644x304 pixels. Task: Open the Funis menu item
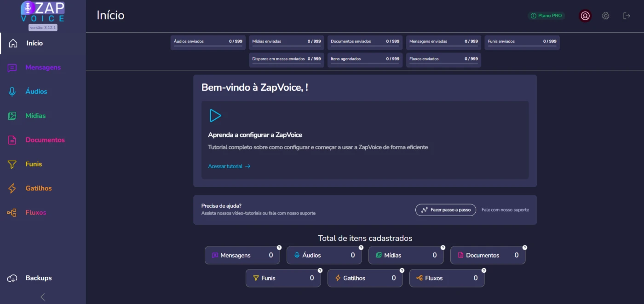click(43, 164)
